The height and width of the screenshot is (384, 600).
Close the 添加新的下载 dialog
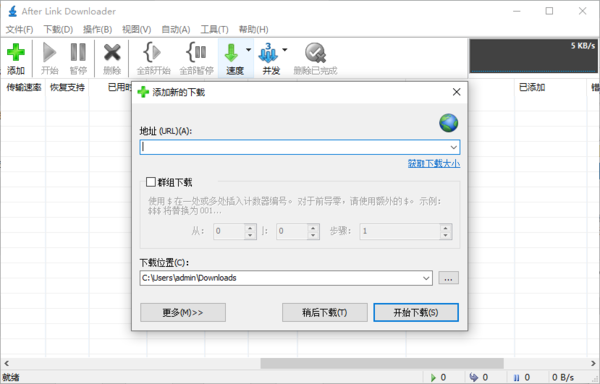[x=457, y=92]
